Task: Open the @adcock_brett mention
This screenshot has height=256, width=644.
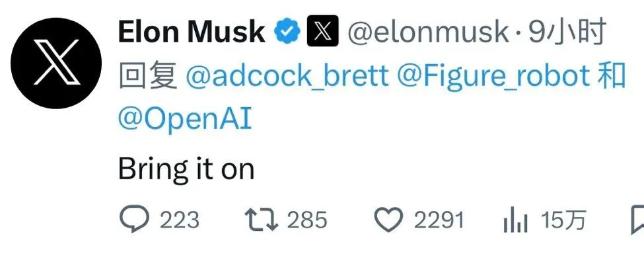Action: coord(287,76)
